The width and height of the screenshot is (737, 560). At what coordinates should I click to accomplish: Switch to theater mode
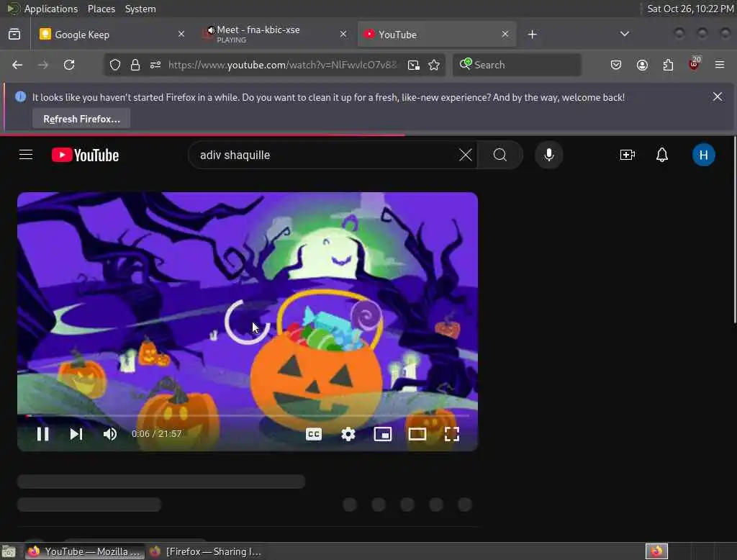(417, 433)
